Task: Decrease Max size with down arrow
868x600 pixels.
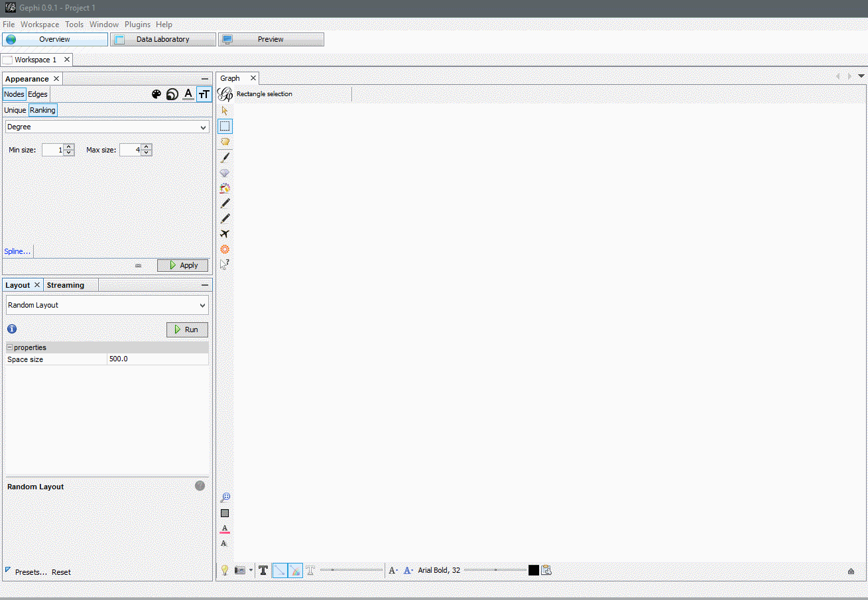Action: tap(147, 153)
